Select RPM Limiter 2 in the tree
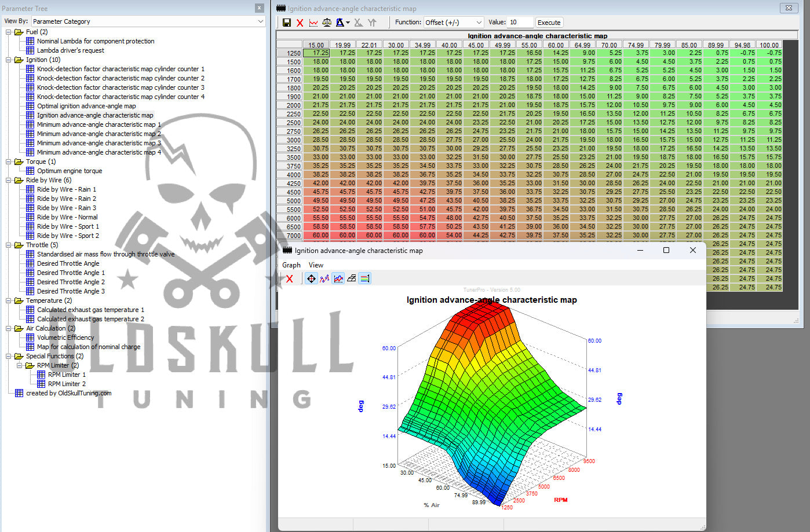 pyautogui.click(x=67, y=384)
